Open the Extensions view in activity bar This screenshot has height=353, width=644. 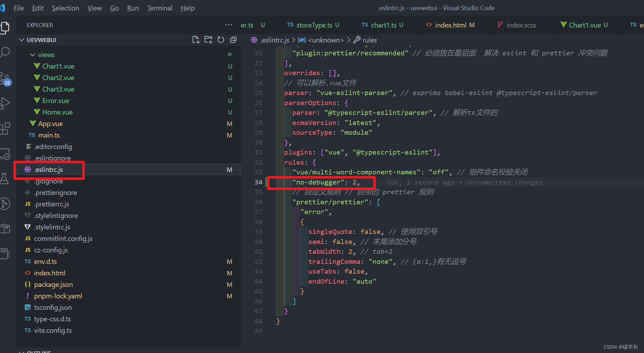tap(5, 128)
